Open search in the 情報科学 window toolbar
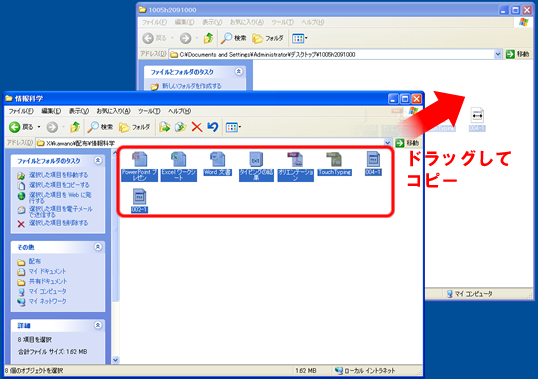 (x=100, y=127)
